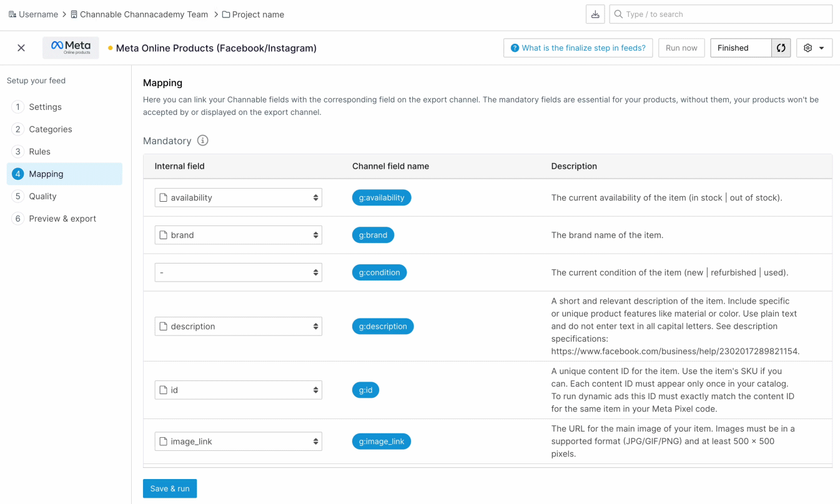Viewport: 840px width, 504px height.
Task: Open the image_link internal field dropdown
Action: [x=238, y=442]
